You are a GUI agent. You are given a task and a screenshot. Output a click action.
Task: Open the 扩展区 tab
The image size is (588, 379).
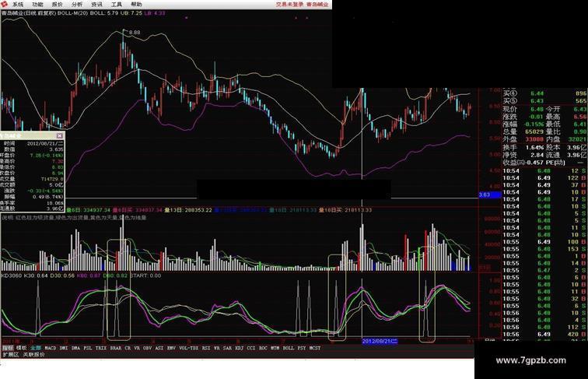pyautogui.click(x=11, y=354)
